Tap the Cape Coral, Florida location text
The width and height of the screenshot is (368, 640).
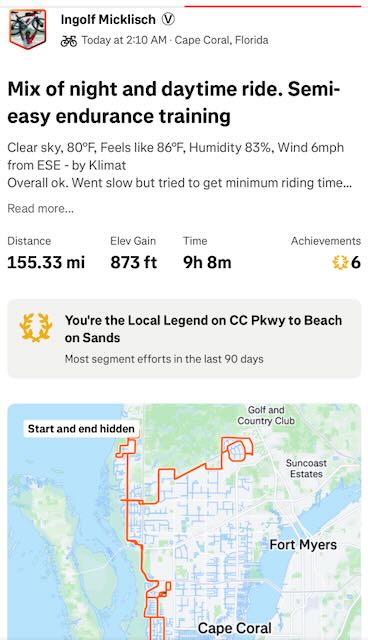tap(222, 40)
